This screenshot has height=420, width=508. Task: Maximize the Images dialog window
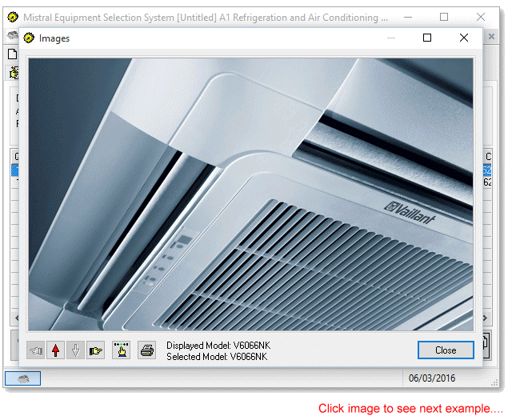(427, 38)
